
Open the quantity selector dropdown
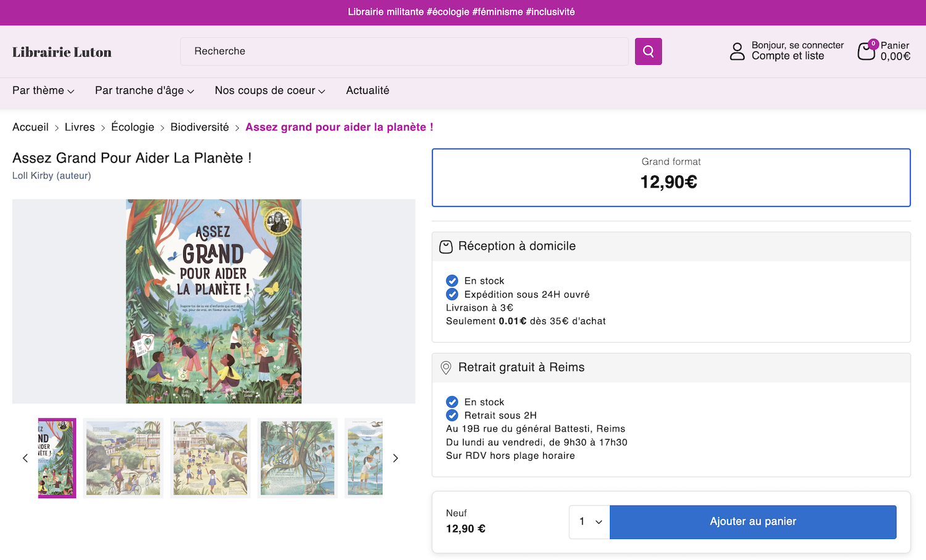(590, 522)
